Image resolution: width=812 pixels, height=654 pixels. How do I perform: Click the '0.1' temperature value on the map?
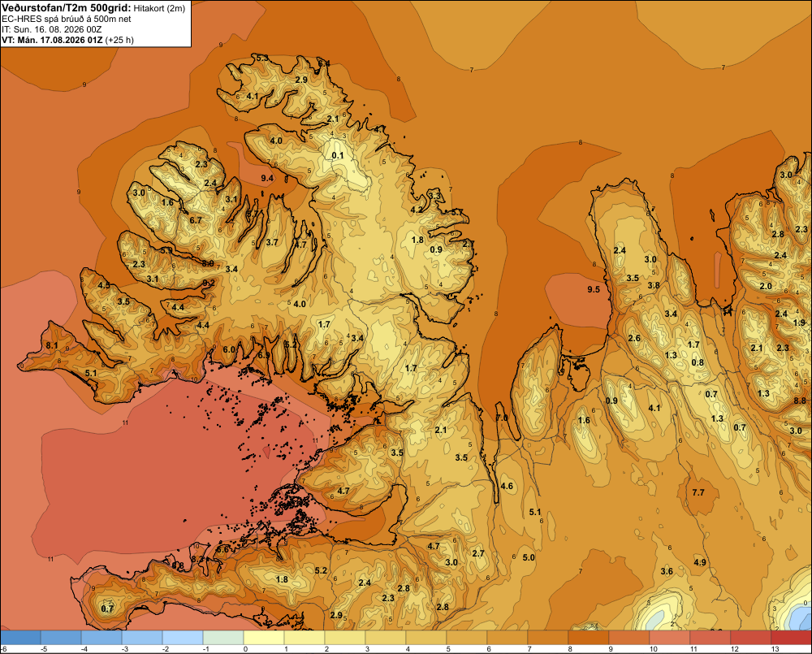coord(338,155)
